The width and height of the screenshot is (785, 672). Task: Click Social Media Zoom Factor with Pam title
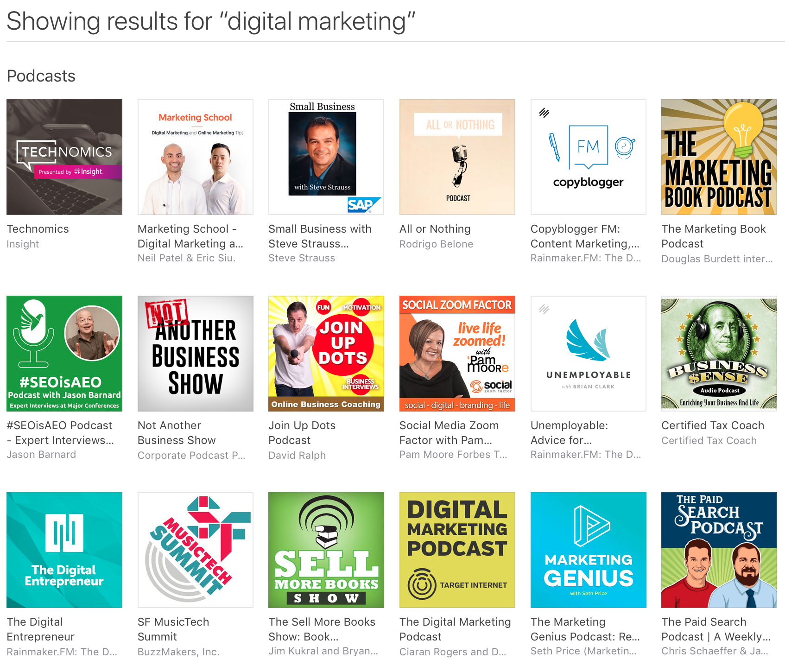point(449,433)
